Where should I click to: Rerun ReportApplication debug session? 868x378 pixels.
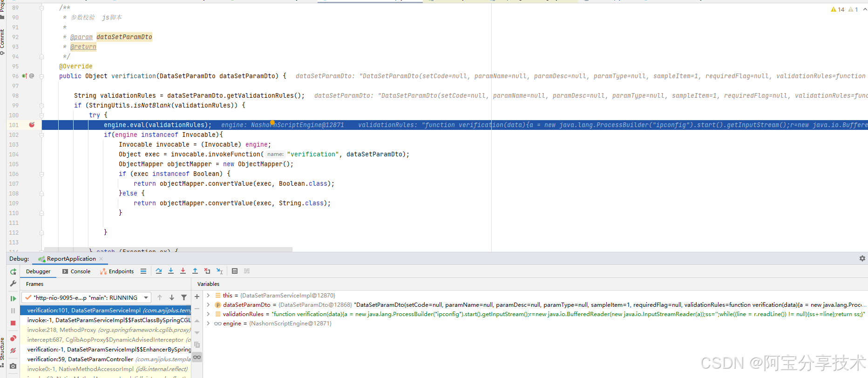13,271
